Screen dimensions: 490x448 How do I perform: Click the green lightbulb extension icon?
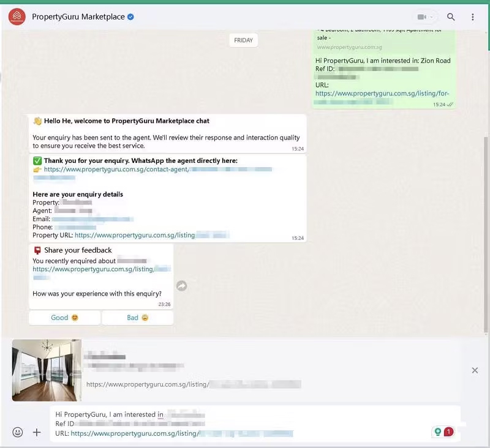pyautogui.click(x=437, y=431)
